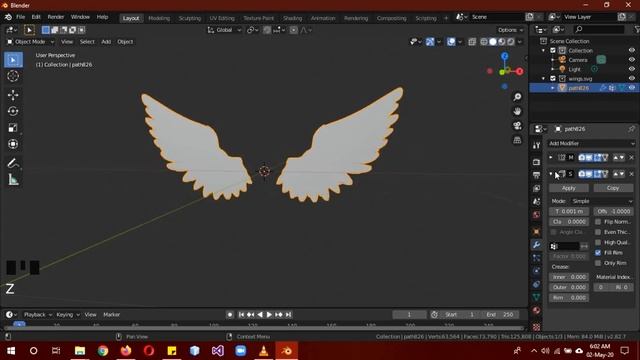Image resolution: width=640 pixels, height=360 pixels.
Task: Open the Active Tool settings tab icon
Action: 536,145
